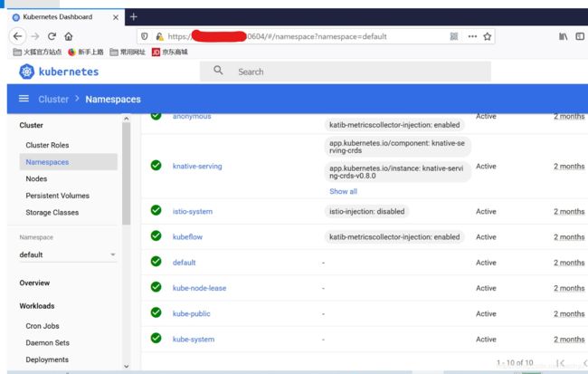Image resolution: width=588 pixels, height=374 pixels.
Task: Open the anonymous namespace link
Action: pyautogui.click(x=192, y=117)
